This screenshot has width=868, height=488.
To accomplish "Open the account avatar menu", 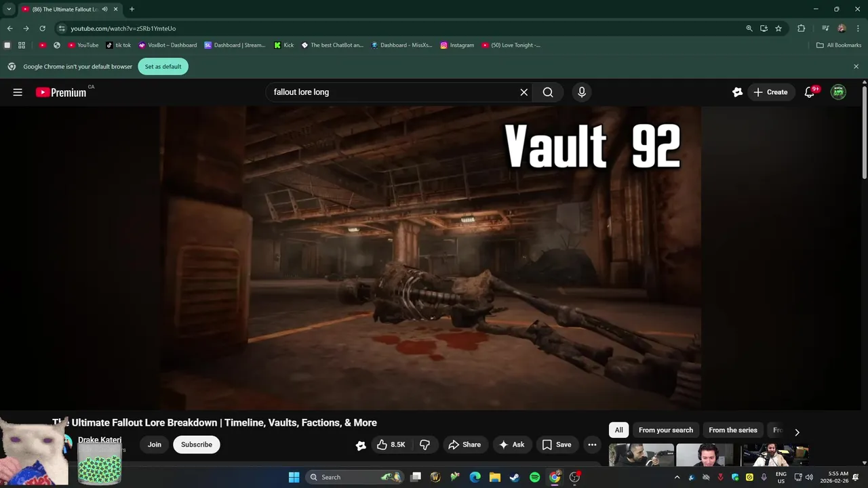I will click(838, 92).
